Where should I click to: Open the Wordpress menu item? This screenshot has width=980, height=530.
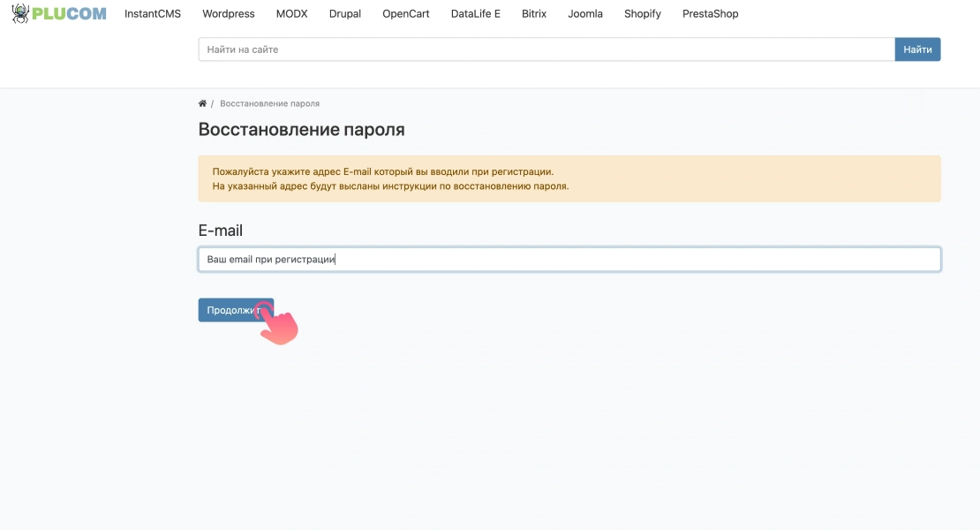click(x=229, y=14)
